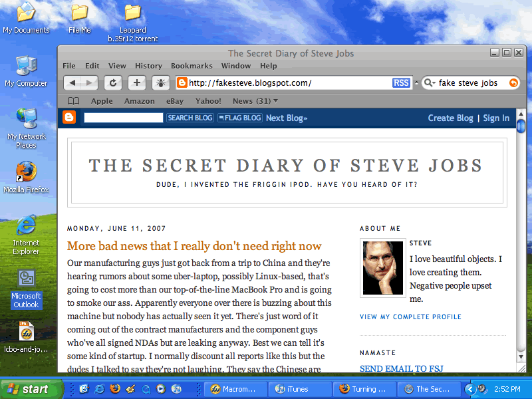Open the Help menu
The image size is (532, 399).
click(269, 66)
